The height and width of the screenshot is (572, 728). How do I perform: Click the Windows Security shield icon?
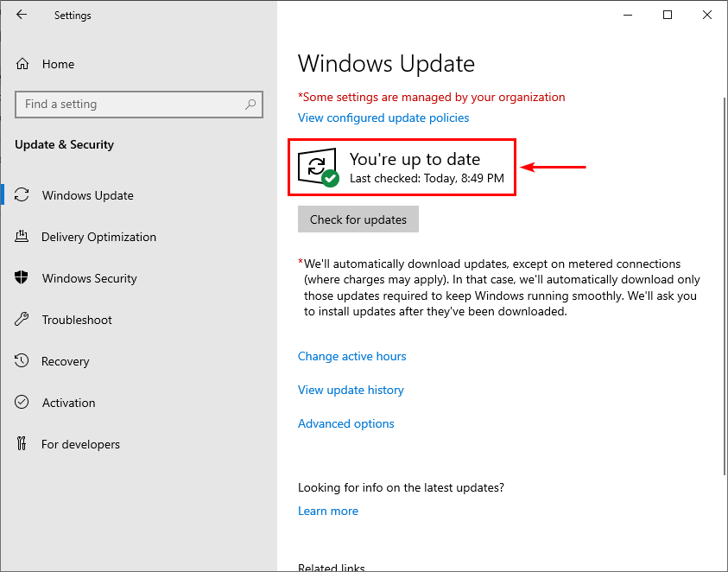pyautogui.click(x=22, y=277)
